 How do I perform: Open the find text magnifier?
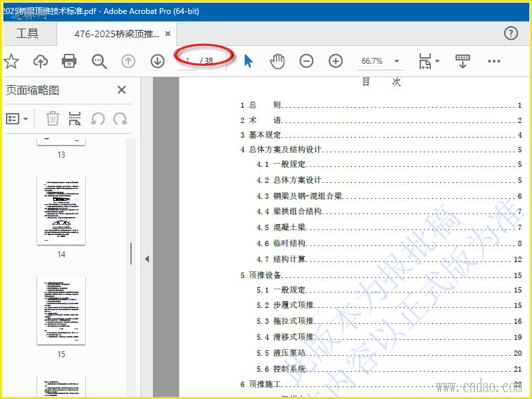tap(99, 61)
